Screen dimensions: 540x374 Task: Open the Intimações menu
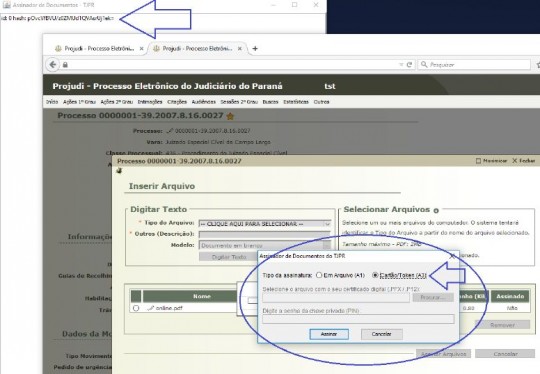150,102
